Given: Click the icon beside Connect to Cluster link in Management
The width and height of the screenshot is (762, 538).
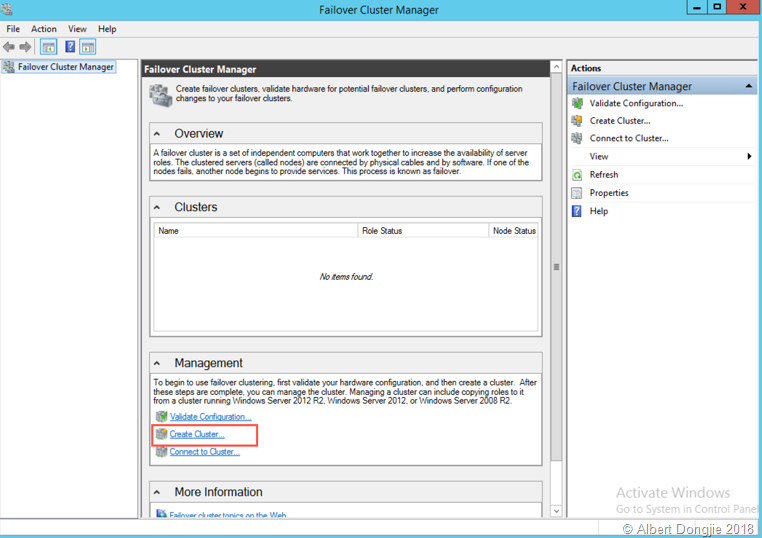Looking at the screenshot, I should [x=161, y=451].
